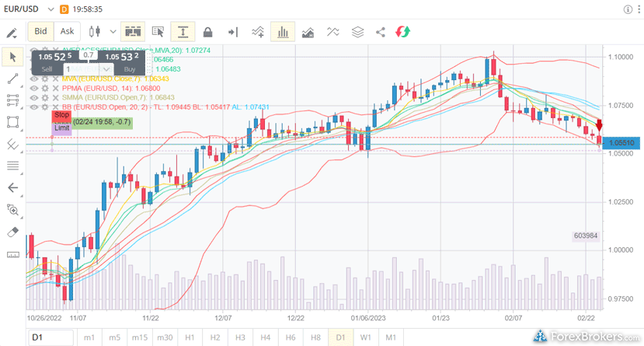Click the D1 timeframe input field
The image size is (644, 346).
50,337
